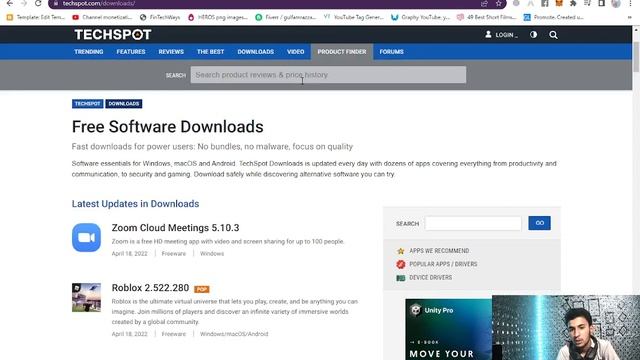Screen dimensions: 640x360
Task: Click the browser forward arrow
Action: click(24, 3)
